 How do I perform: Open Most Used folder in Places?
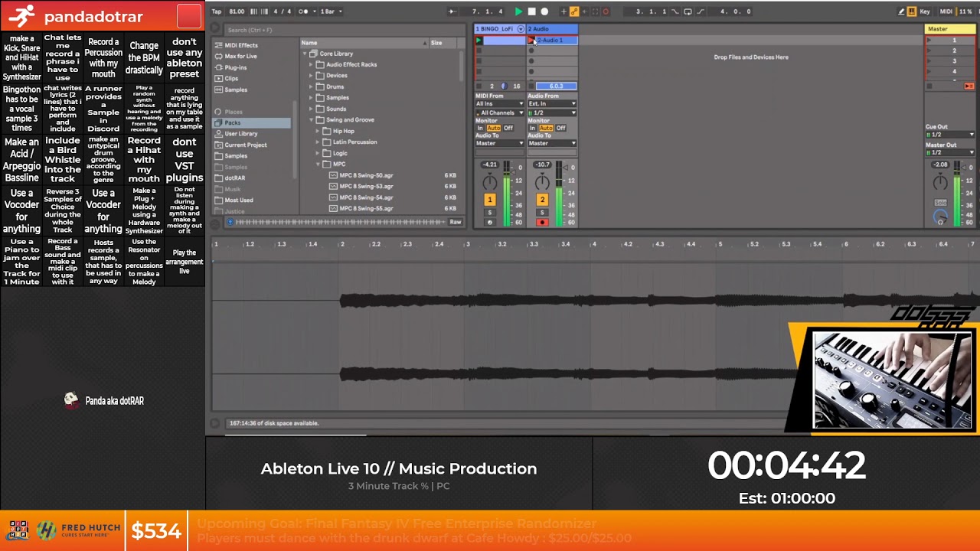click(239, 201)
